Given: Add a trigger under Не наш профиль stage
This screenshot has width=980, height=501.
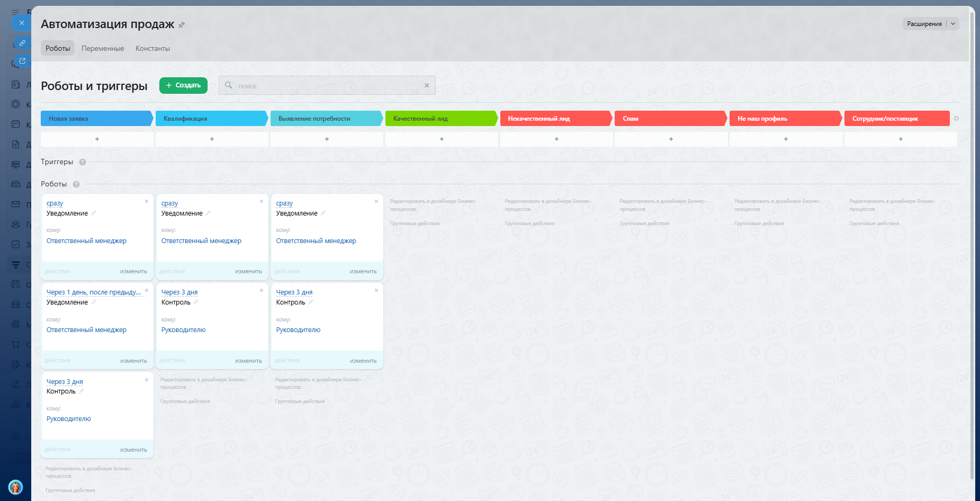Looking at the screenshot, I should 786,139.
